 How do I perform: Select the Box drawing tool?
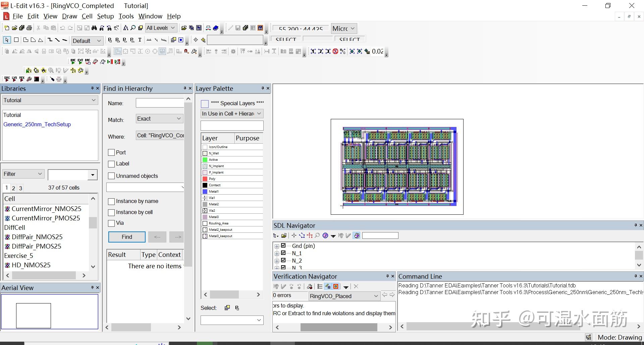(16, 40)
